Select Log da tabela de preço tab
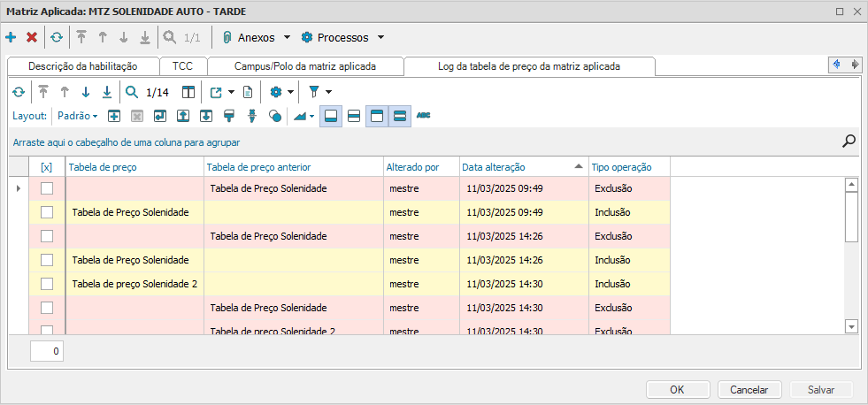The width and height of the screenshot is (868, 405). click(529, 66)
